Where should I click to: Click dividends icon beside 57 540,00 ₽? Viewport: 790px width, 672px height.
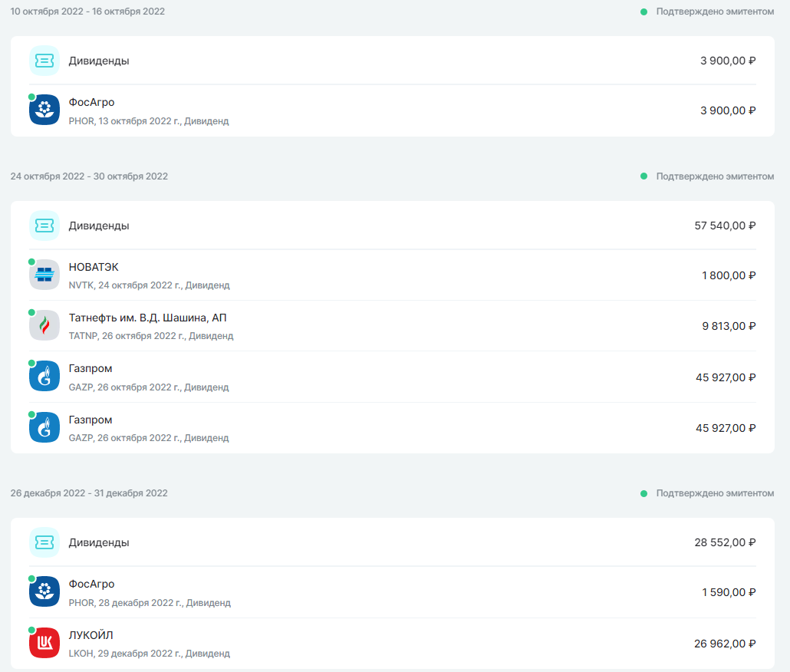pyautogui.click(x=44, y=226)
